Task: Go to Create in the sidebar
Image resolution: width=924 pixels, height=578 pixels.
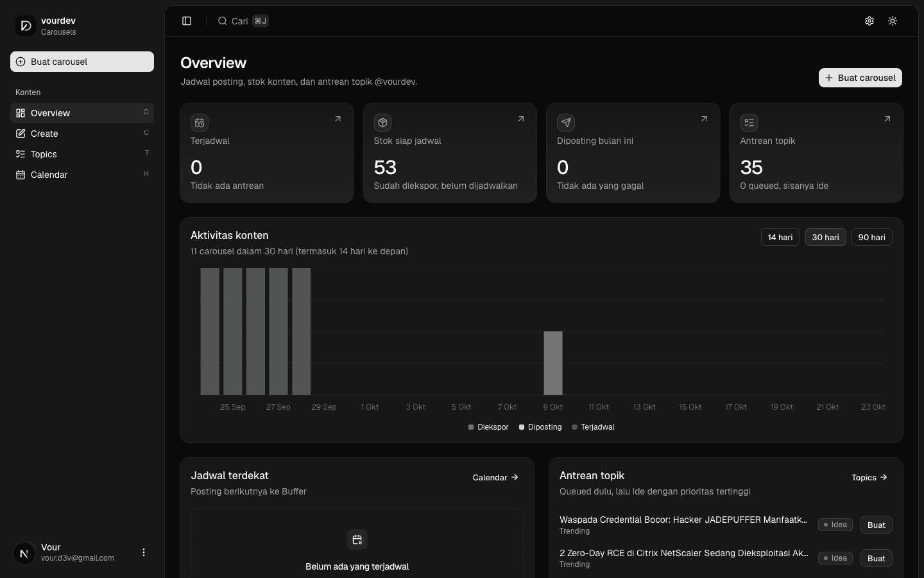Action: point(82,134)
